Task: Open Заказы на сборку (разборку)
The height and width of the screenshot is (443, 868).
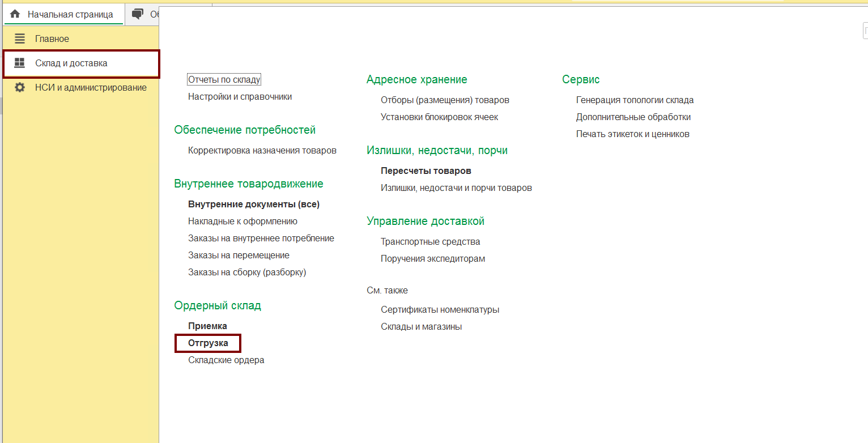Action: point(247,272)
